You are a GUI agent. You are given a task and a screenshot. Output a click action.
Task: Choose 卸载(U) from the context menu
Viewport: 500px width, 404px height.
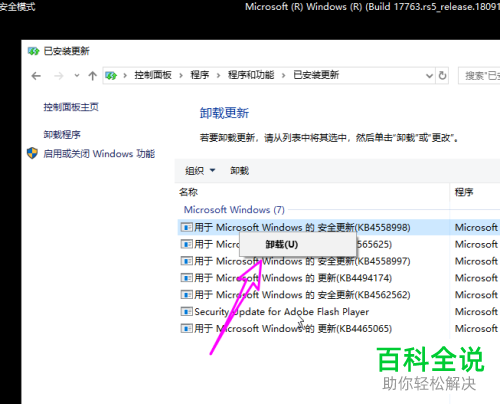click(298, 244)
